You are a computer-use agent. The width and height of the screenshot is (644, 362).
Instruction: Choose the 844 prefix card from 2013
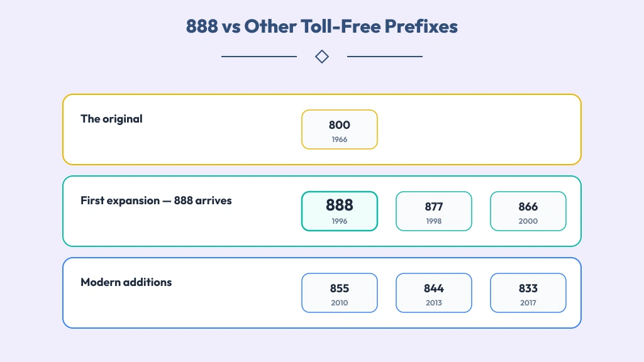pos(434,293)
